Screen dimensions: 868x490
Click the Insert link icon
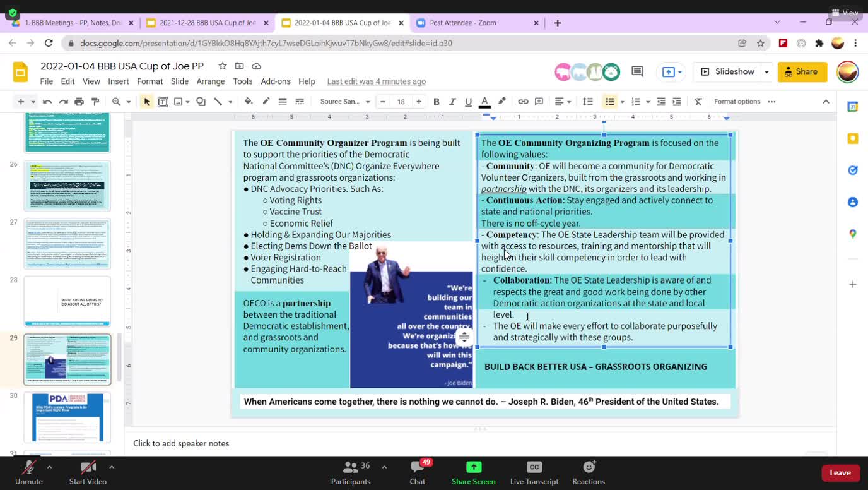coord(523,102)
